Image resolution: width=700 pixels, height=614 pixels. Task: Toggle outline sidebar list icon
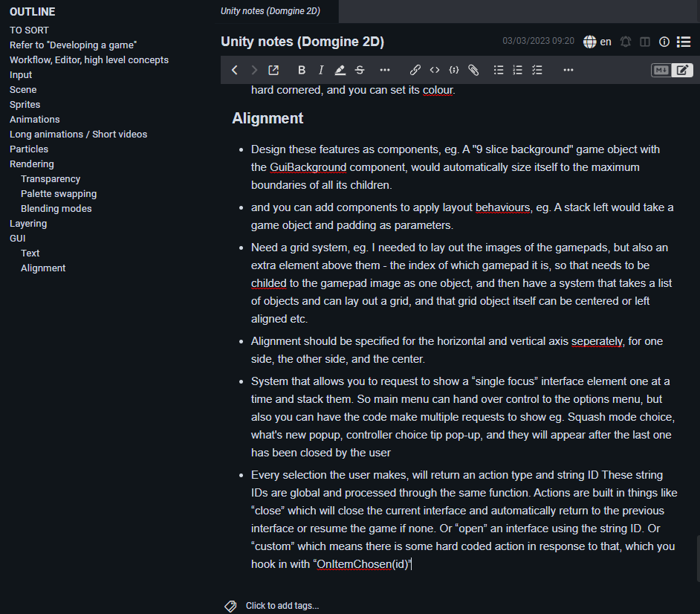coord(684,42)
